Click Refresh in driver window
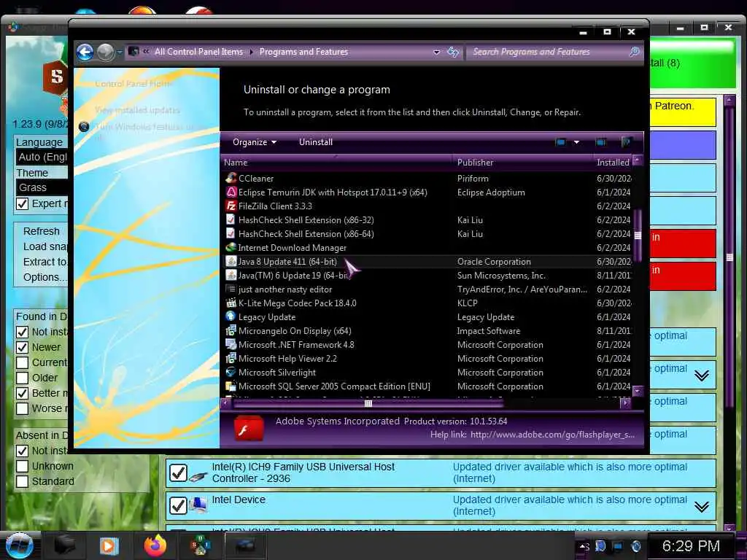 [x=42, y=231]
